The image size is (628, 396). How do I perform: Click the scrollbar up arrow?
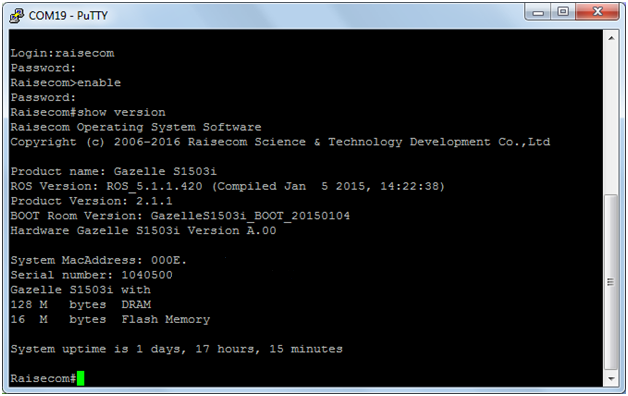[x=611, y=38]
